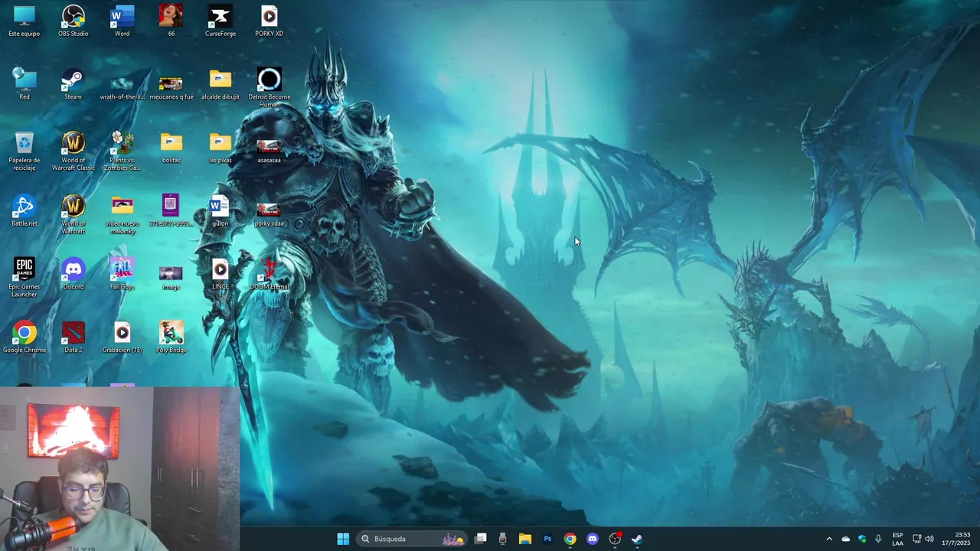Select the alcalde dibujit folder
This screenshot has width=980, height=551.
(220, 85)
